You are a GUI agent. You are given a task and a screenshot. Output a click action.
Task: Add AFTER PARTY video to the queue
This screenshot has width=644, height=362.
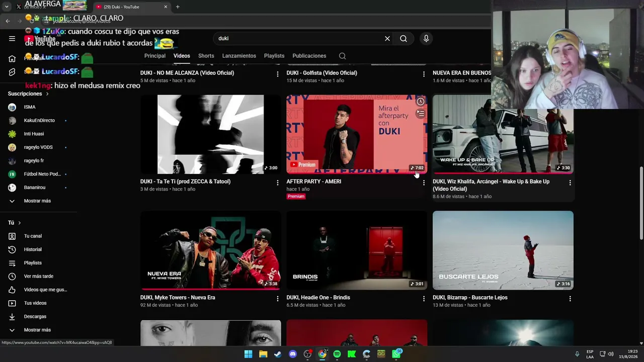coord(421,114)
